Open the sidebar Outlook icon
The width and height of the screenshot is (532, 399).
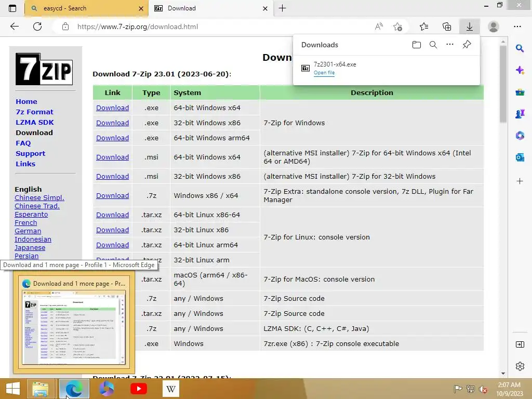520,157
